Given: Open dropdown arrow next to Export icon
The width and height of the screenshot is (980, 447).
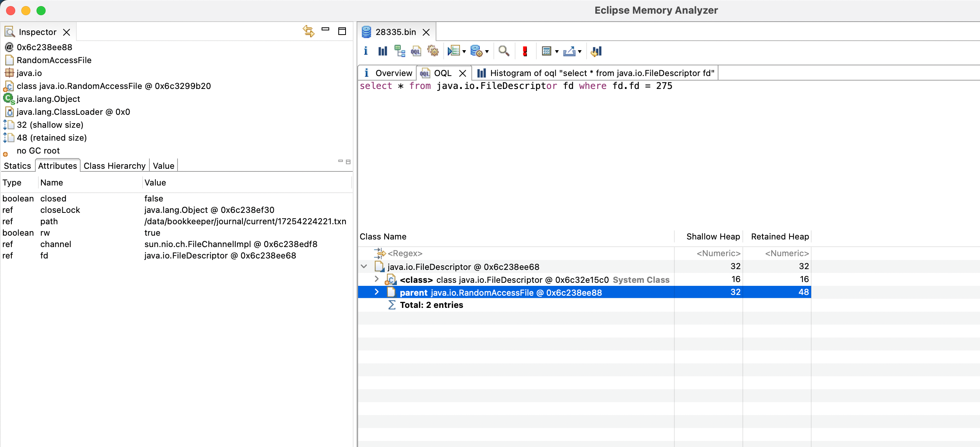Looking at the screenshot, I should click(x=579, y=52).
